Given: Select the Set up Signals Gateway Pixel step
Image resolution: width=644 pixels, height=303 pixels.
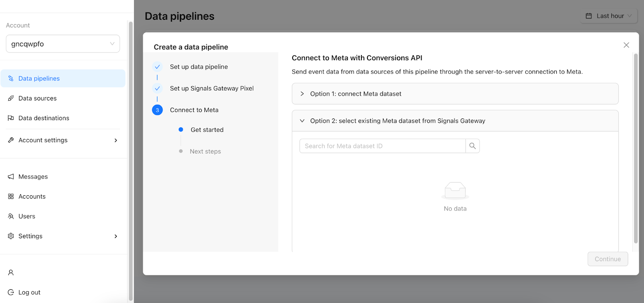Looking at the screenshot, I should point(212,88).
